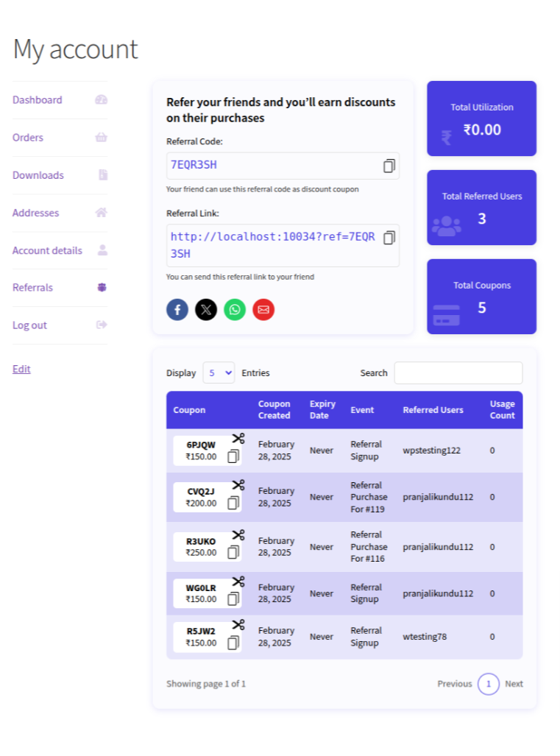Share referral link by email icon
The height and width of the screenshot is (756, 560).
pos(263,309)
